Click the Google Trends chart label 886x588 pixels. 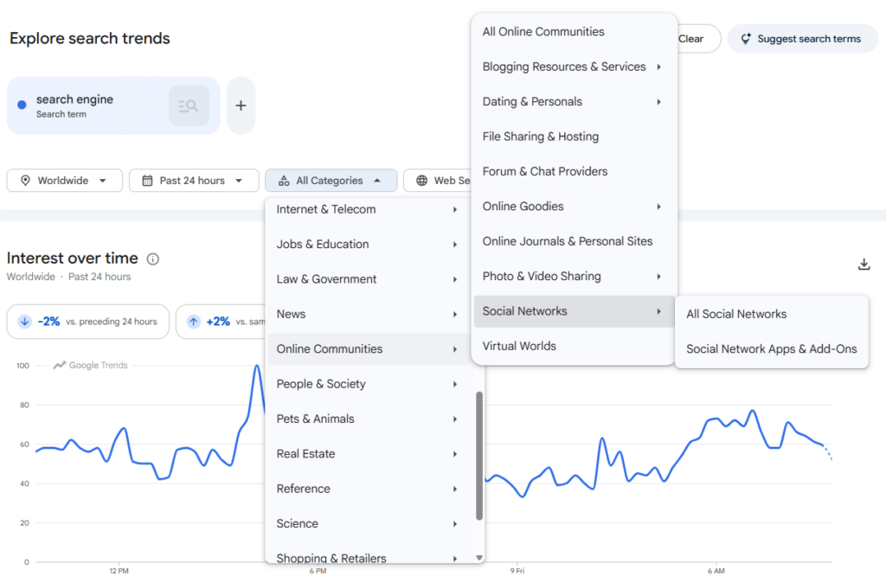point(90,366)
